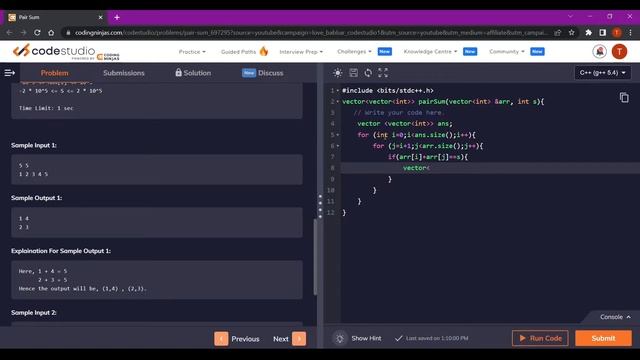Switch to the Submissions tab
The image size is (640, 360).
point(124,73)
